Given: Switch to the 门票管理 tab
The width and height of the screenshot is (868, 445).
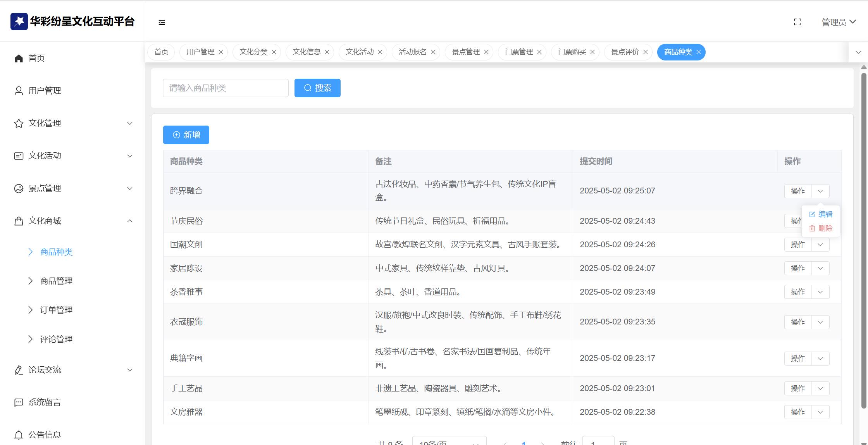Looking at the screenshot, I should coord(519,52).
